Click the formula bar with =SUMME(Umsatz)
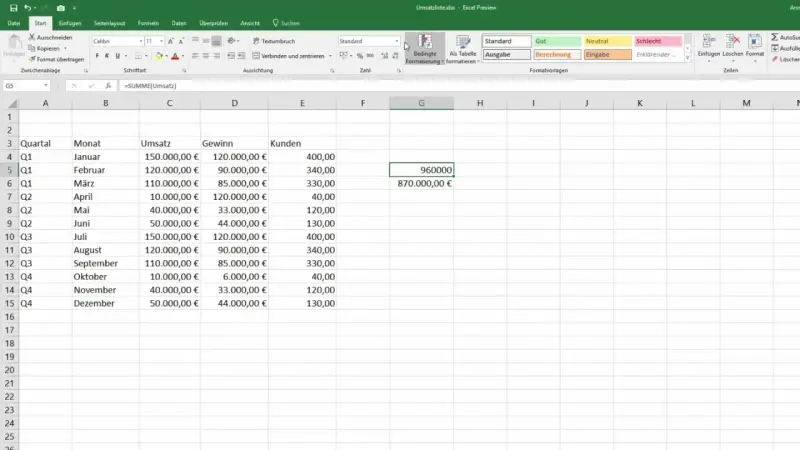Viewport: 800px width, 450px height. [459, 86]
